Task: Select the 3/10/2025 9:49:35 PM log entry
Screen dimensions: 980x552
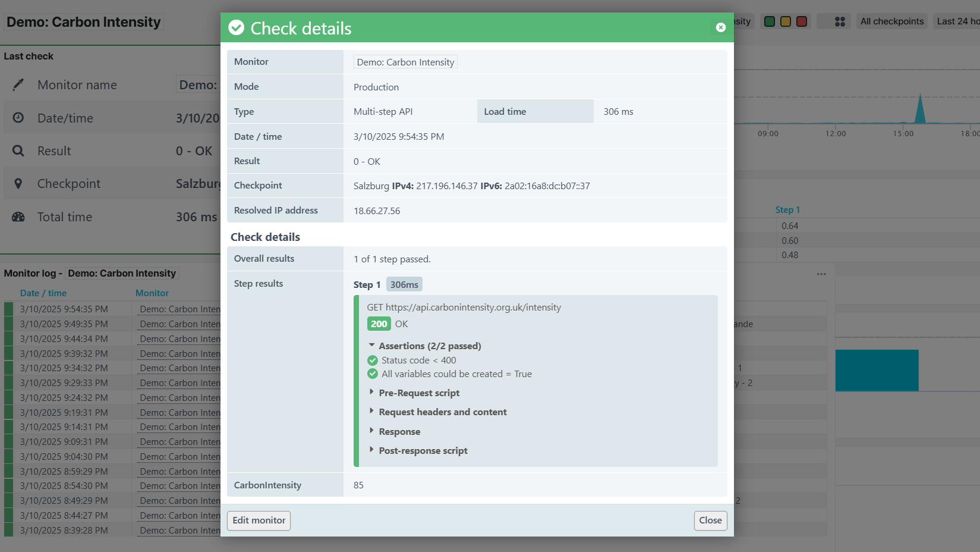Action: (x=64, y=324)
